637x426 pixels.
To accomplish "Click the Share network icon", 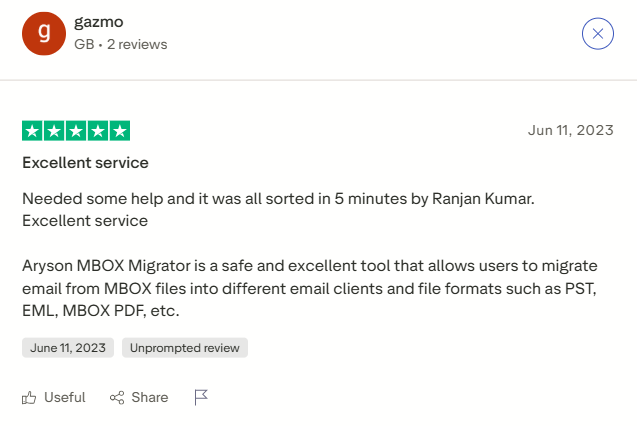I will click(x=117, y=397).
